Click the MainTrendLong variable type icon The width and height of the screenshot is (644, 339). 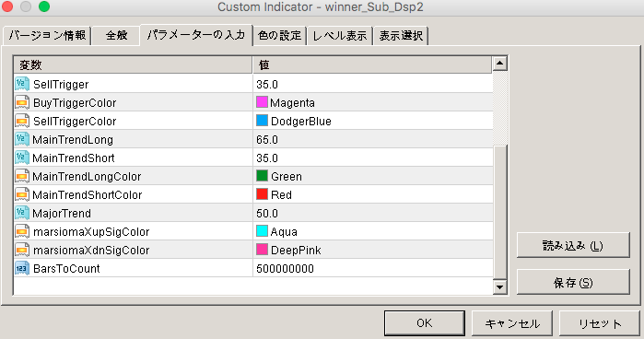point(22,139)
